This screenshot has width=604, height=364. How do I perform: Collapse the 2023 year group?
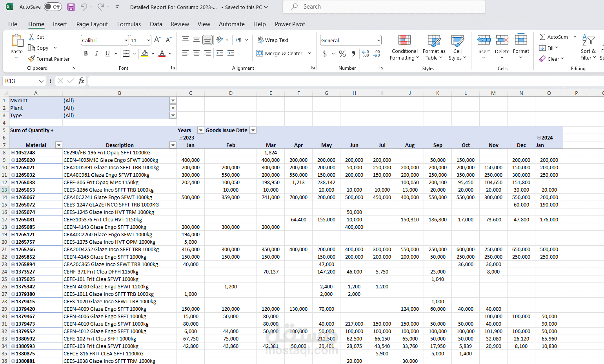(x=180, y=138)
